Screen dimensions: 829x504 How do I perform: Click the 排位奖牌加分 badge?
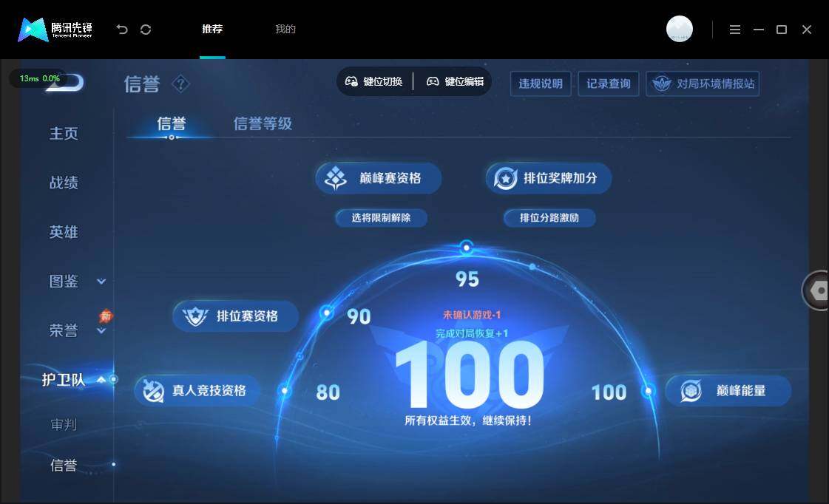pos(549,178)
